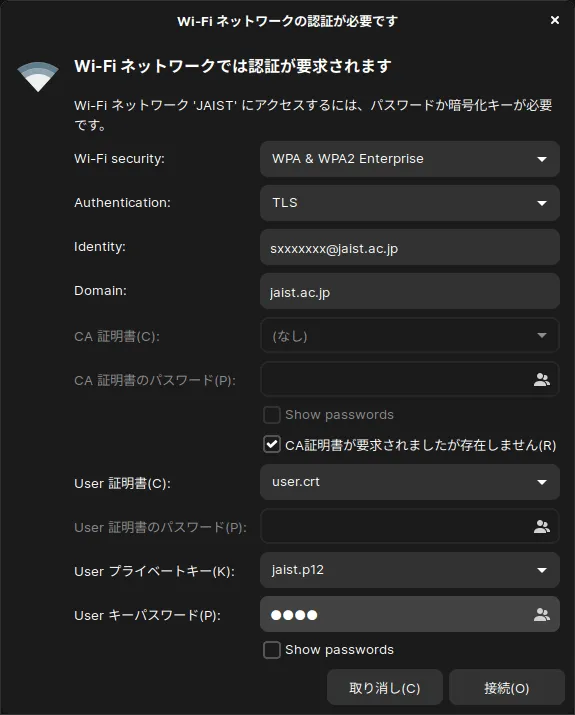Close the Wi-Fi authentication dialog
The height and width of the screenshot is (715, 575).
(x=554, y=20)
